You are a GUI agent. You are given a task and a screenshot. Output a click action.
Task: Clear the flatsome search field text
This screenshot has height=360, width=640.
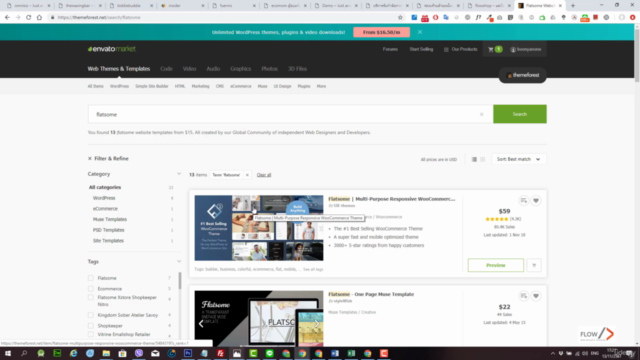tap(482, 114)
